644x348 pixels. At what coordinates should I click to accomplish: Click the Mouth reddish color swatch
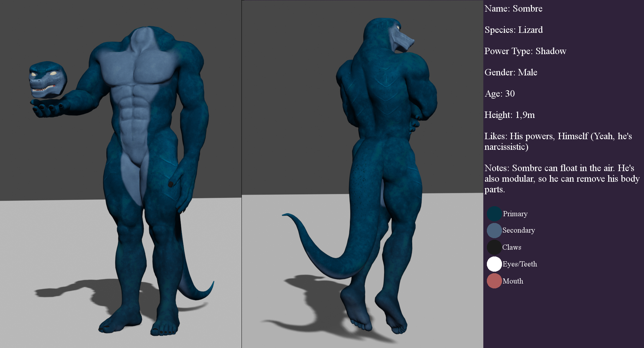coord(494,281)
